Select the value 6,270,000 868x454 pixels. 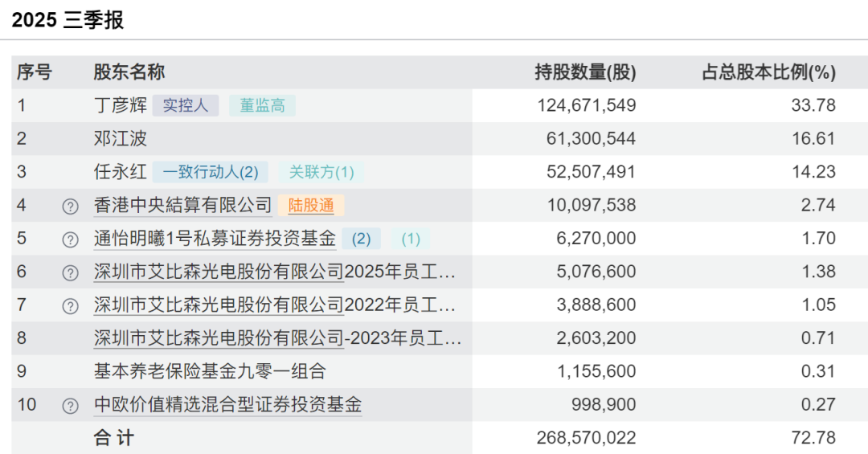coord(596,239)
